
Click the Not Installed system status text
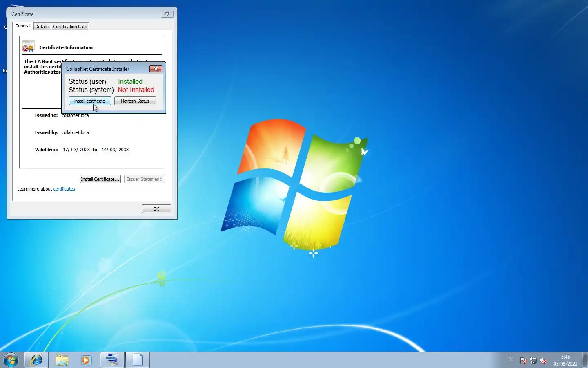click(x=136, y=90)
